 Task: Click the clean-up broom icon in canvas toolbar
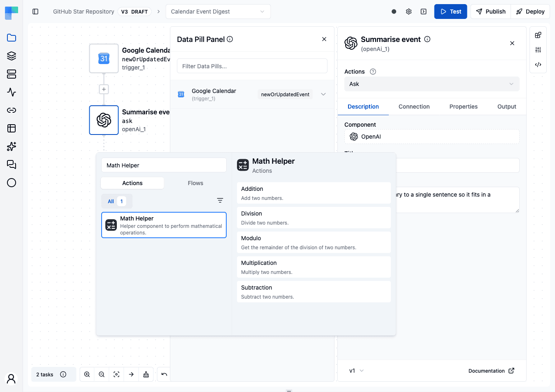[146, 374]
